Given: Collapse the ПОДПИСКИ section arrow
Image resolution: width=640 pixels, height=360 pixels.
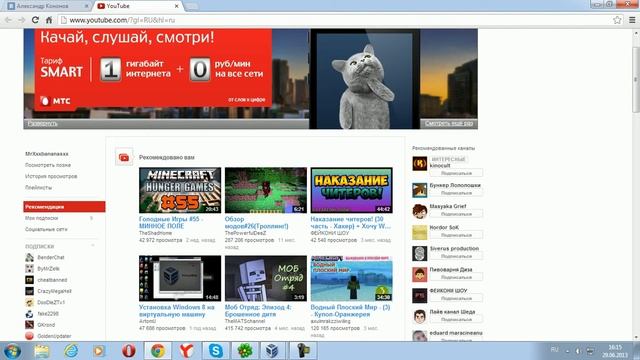Looking at the screenshot, I should [x=93, y=246].
